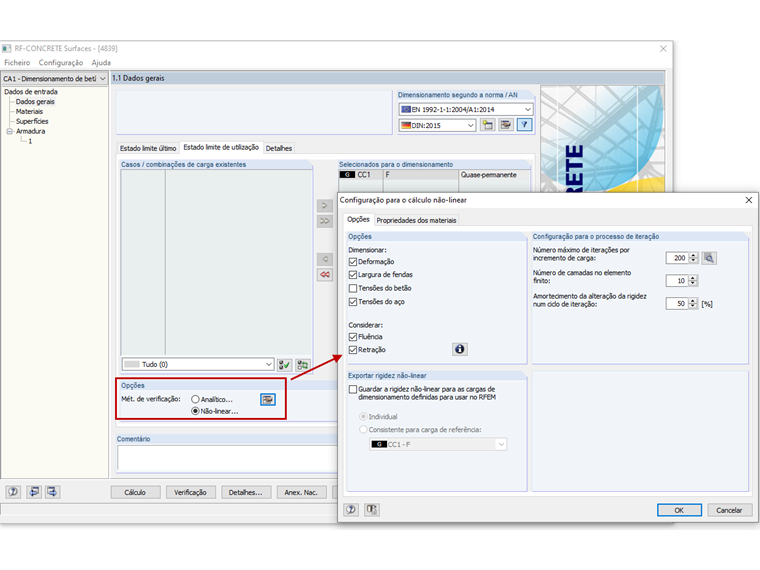Open the Configuração menu
Screen dimensions: 760x570
61,63
